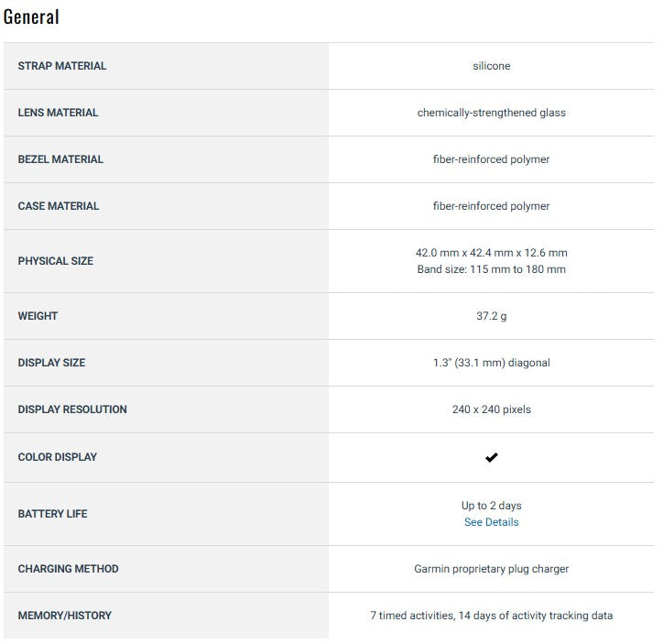The height and width of the screenshot is (644, 663).
Task: Click the Battery Life row label
Action: 52,514
